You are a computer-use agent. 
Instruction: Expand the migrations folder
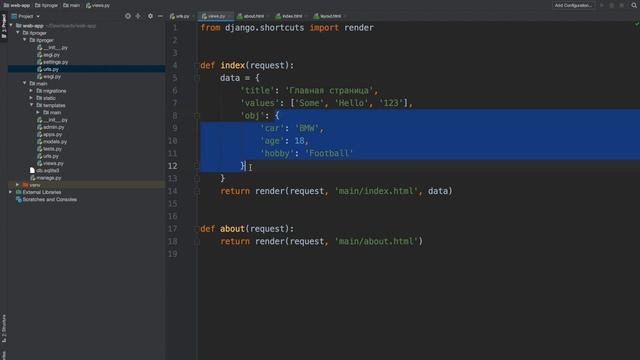[x=31, y=91]
